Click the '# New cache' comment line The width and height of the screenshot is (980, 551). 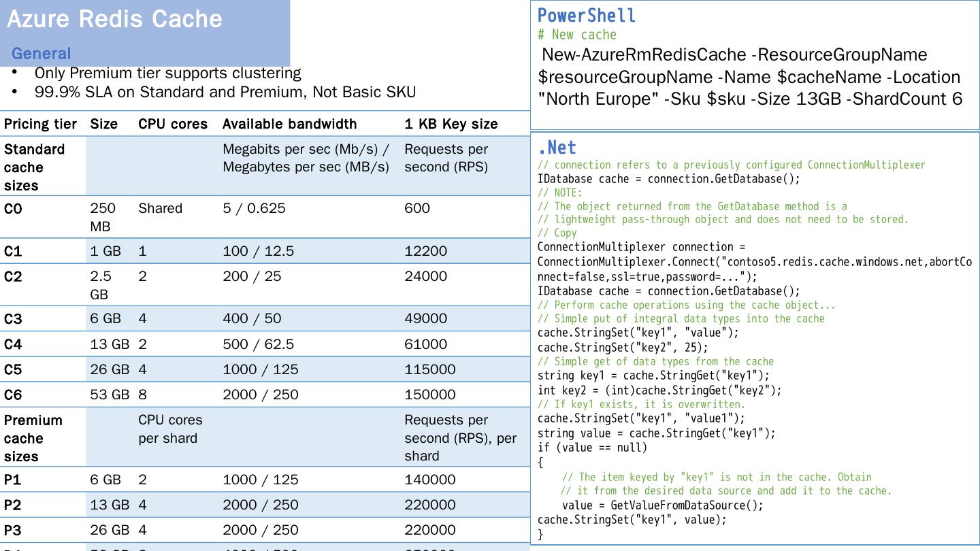[x=577, y=35]
